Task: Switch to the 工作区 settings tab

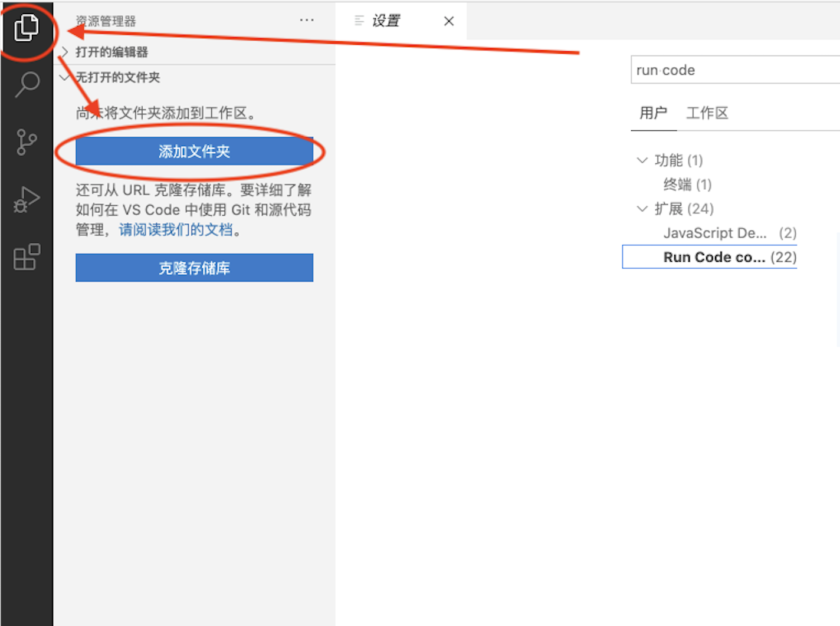Action: click(x=707, y=113)
